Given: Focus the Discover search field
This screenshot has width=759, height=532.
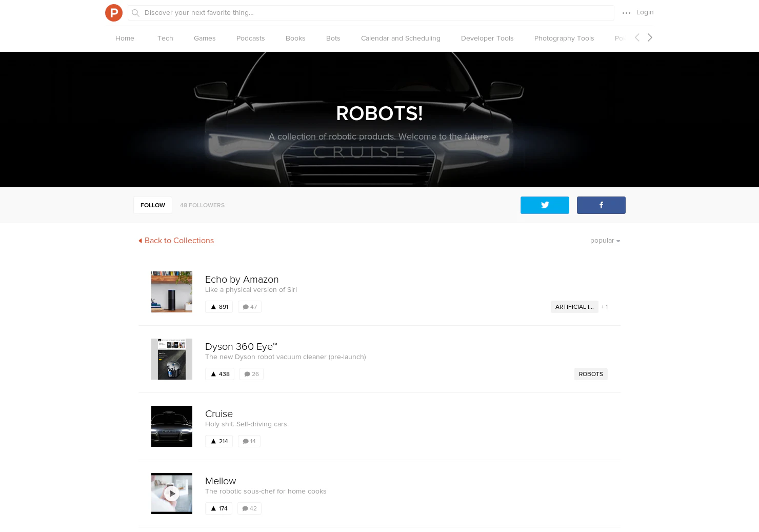Looking at the screenshot, I should [371, 13].
